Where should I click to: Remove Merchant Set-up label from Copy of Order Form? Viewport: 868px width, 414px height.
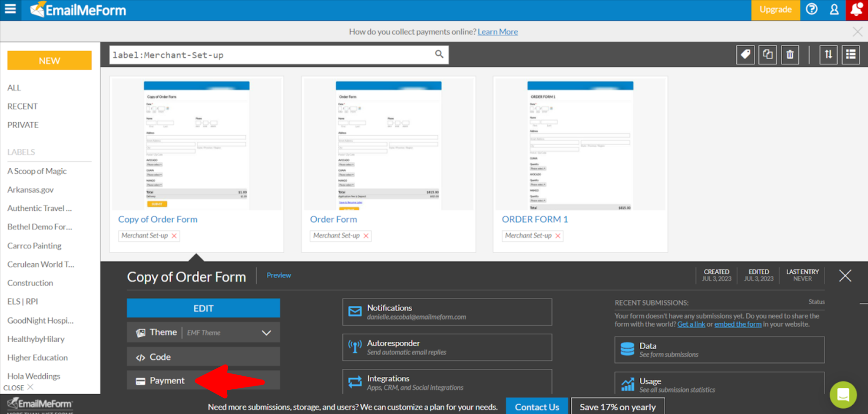pyautogui.click(x=174, y=236)
